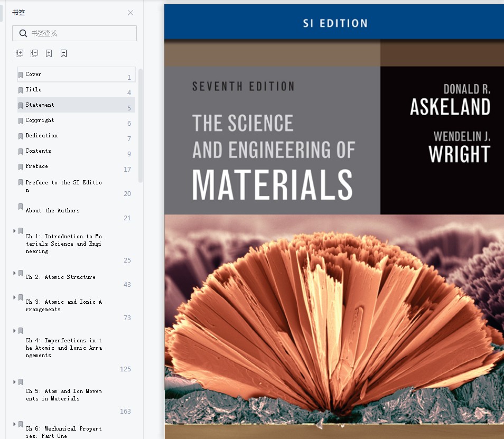
Task: Click the flag icon beside Preface to SI Edition
Action: [x=21, y=182]
